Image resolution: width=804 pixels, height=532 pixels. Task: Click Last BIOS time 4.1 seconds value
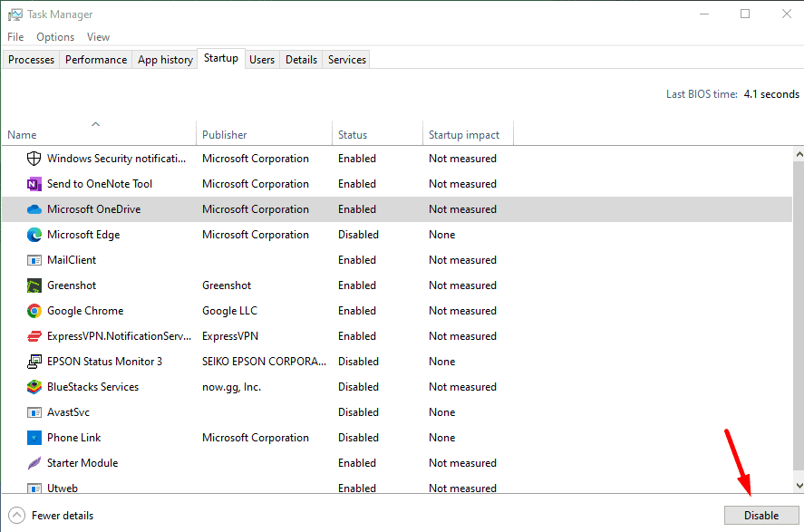point(771,94)
